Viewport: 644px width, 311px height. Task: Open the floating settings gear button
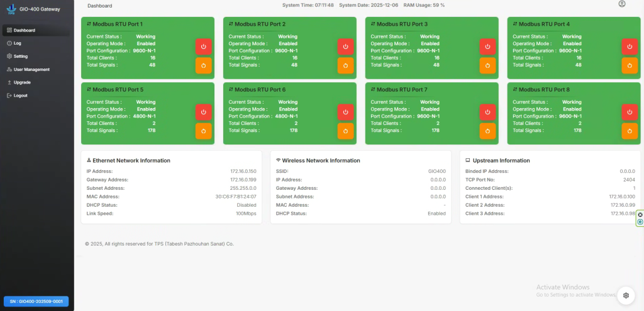[x=625, y=295]
